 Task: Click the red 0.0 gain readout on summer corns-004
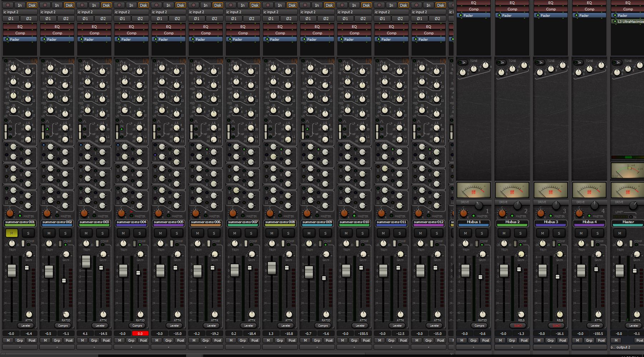140,333
